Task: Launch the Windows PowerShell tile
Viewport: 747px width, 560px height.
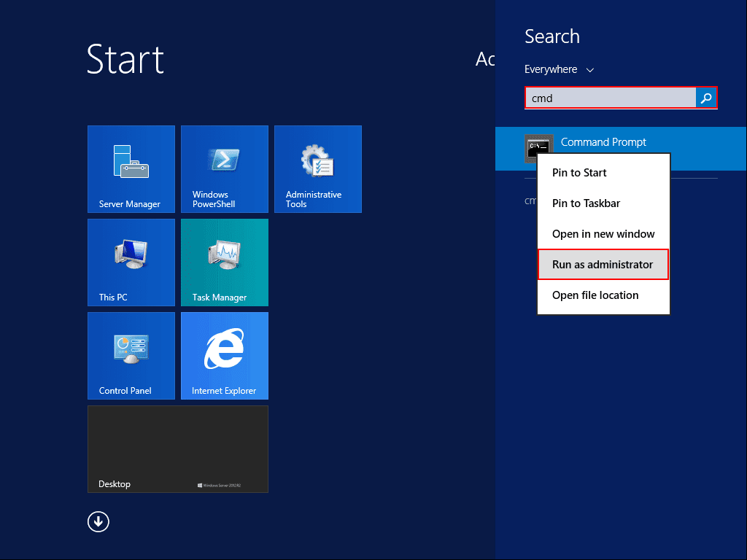Action: pyautogui.click(x=225, y=169)
